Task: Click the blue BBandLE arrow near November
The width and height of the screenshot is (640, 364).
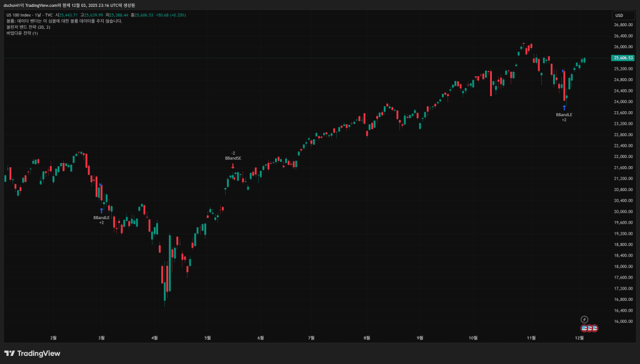Action: (564, 107)
